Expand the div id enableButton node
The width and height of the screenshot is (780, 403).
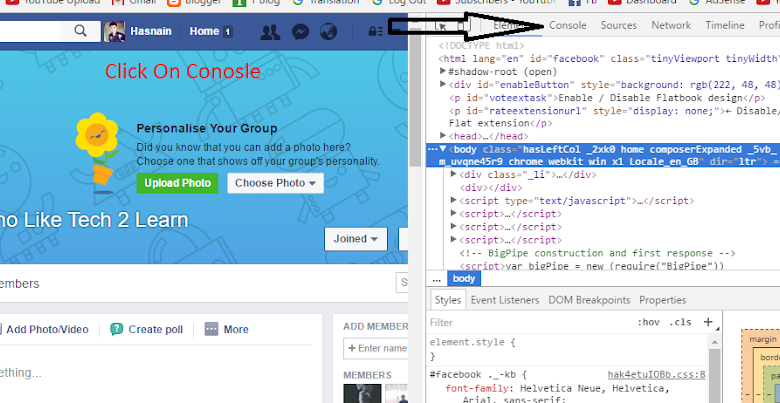(x=443, y=84)
